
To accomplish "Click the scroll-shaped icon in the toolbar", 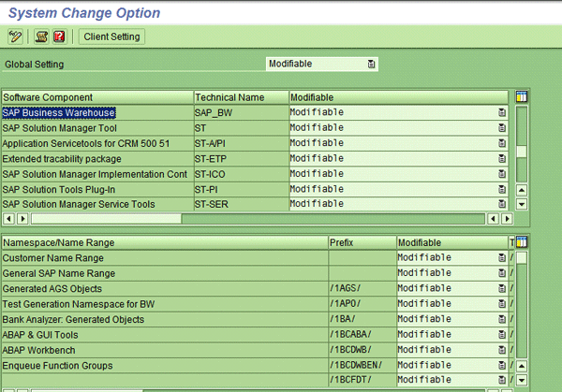I will (x=41, y=36).
